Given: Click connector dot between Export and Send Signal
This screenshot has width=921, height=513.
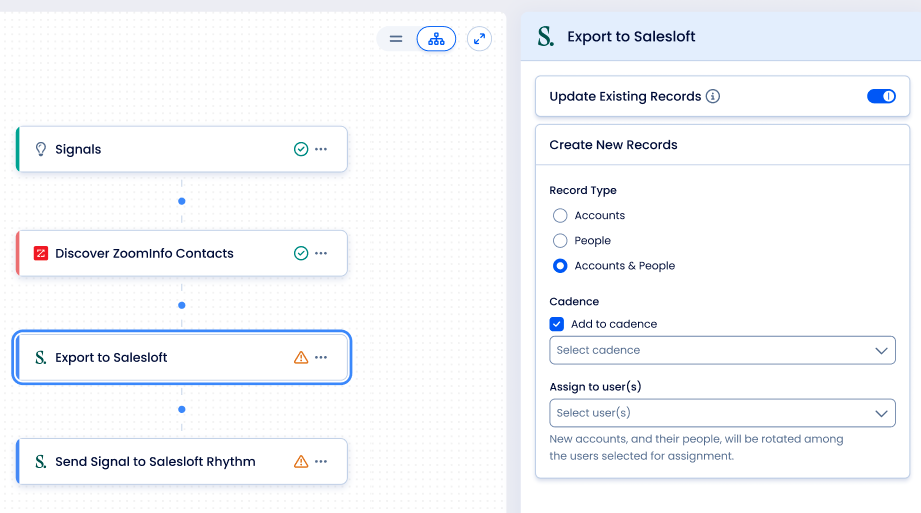Looking at the screenshot, I should (181, 409).
